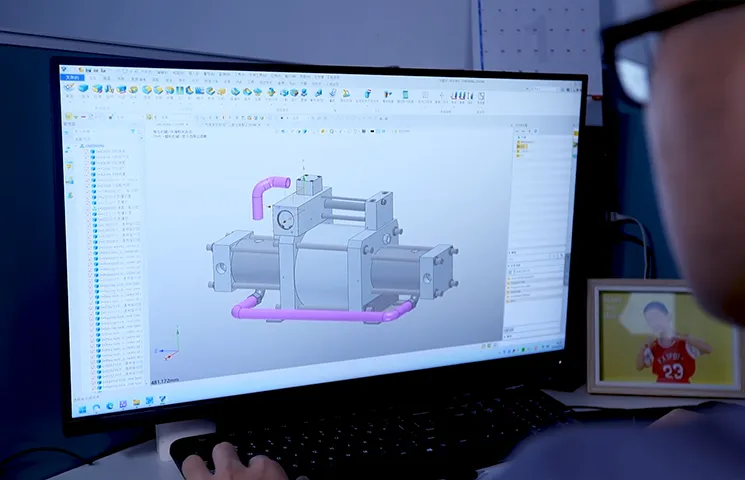Click the XYZ coordinate triad in the viewport
The width and height of the screenshot is (745, 480).
[169, 345]
